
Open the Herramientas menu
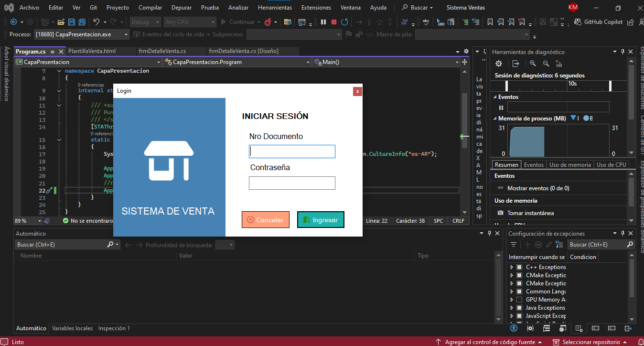(x=275, y=7)
